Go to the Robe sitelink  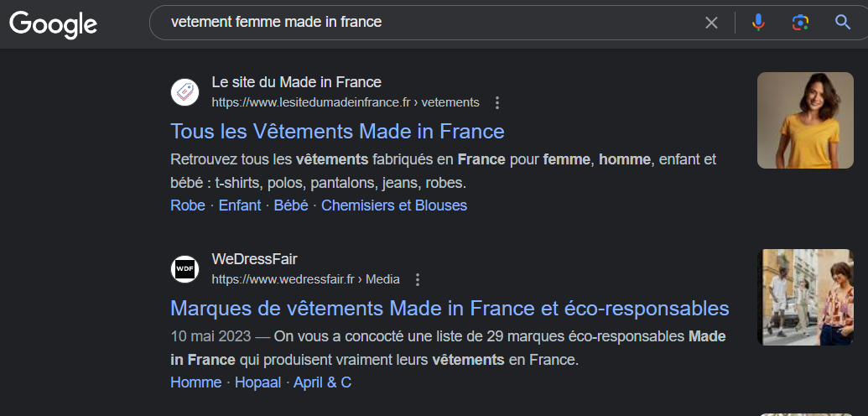tap(188, 205)
